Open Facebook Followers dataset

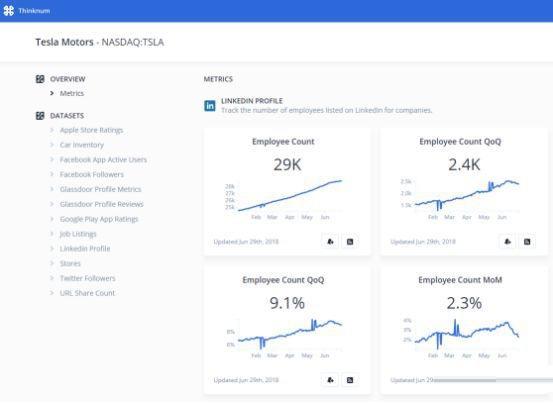(x=92, y=175)
